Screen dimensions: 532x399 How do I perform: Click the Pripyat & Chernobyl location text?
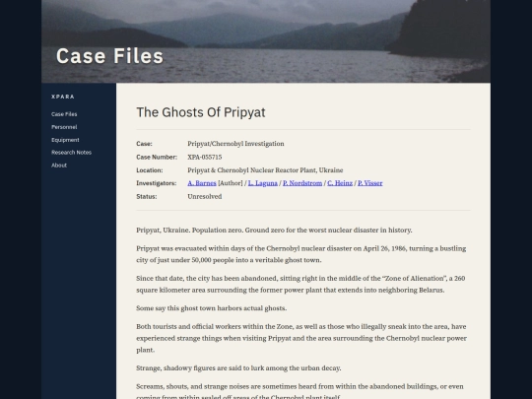[x=265, y=170]
